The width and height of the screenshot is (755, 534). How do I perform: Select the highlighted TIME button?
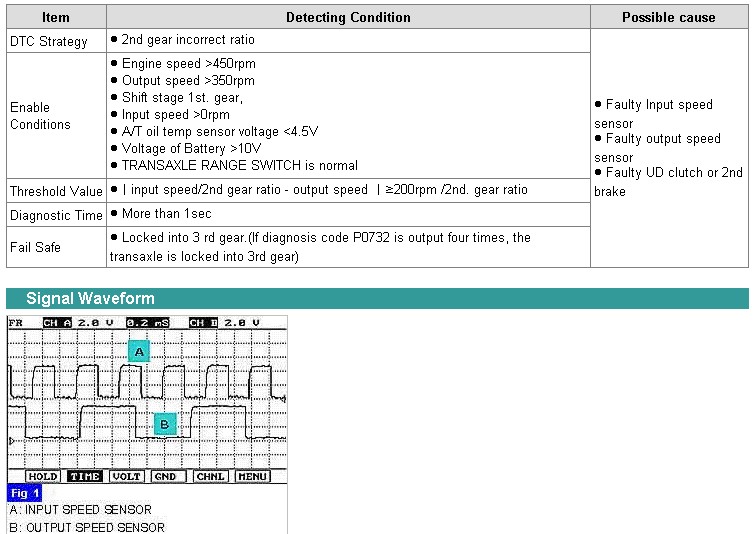(85, 477)
